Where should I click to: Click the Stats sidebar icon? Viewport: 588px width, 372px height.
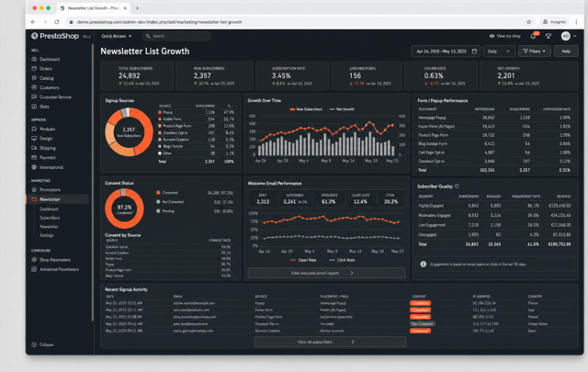34,107
